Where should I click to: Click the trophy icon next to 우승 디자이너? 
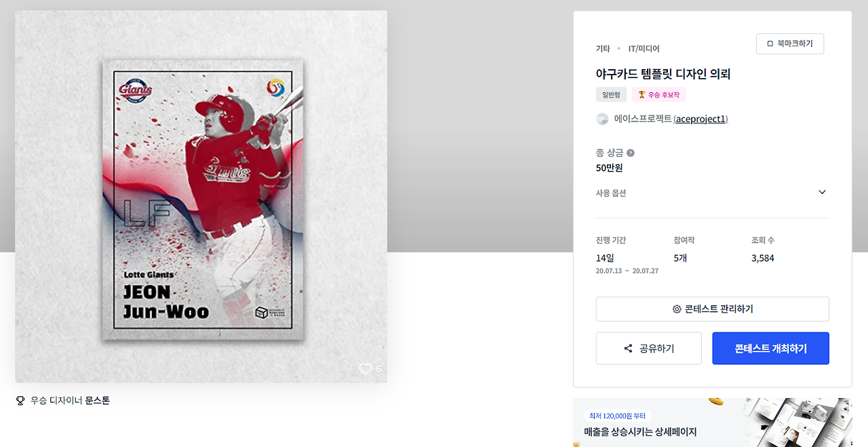point(20,401)
